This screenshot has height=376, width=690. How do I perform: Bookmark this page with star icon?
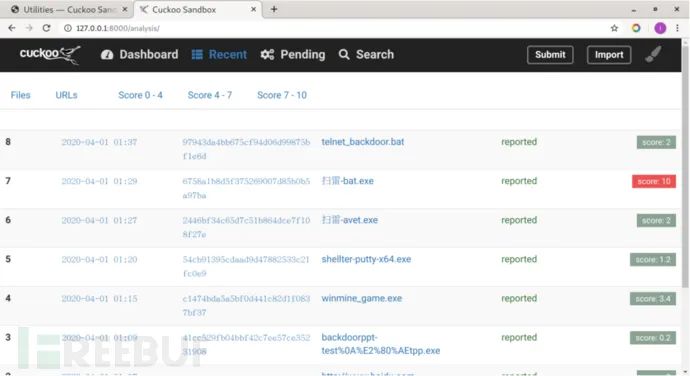pos(614,28)
